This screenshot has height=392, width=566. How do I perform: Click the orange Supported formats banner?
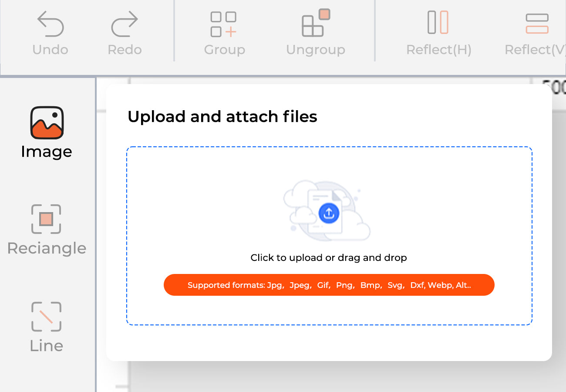[329, 285]
